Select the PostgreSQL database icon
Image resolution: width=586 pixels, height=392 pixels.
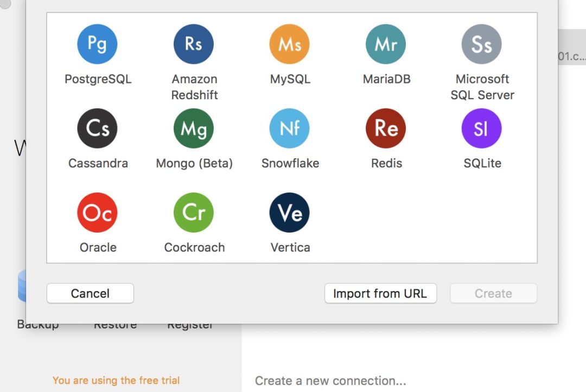point(98,44)
